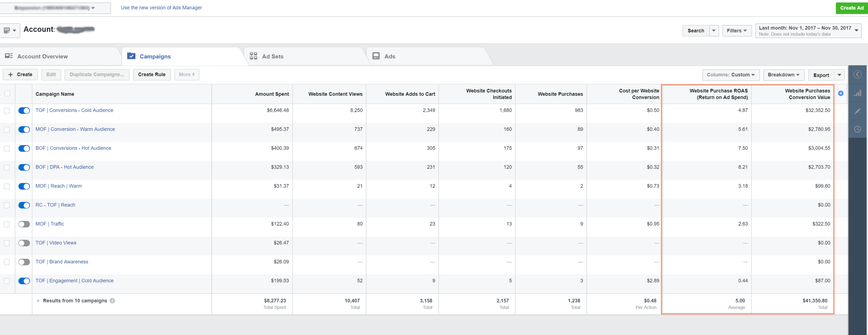This screenshot has width=868, height=335.
Task: Open Use the new version of Ads Manager link
Action: tap(161, 8)
